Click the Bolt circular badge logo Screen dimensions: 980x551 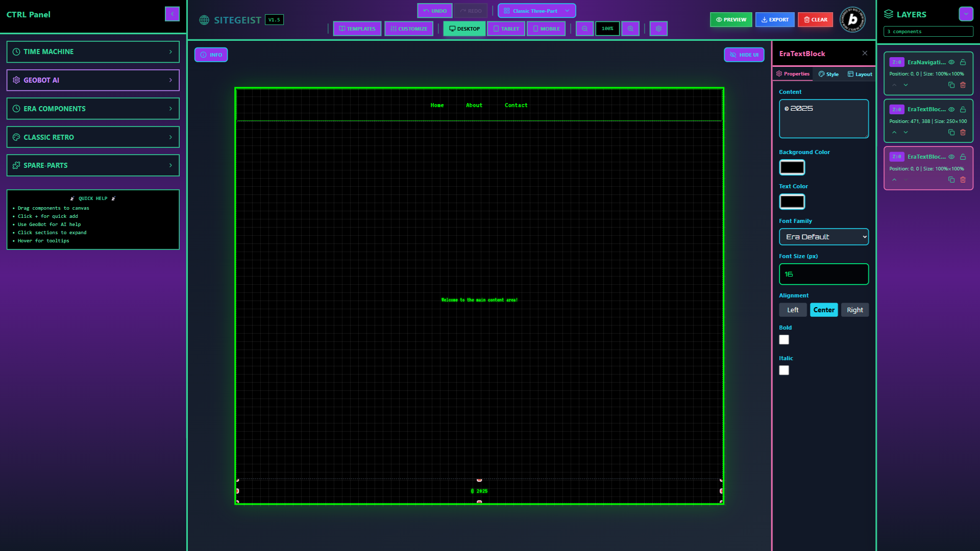point(852,20)
